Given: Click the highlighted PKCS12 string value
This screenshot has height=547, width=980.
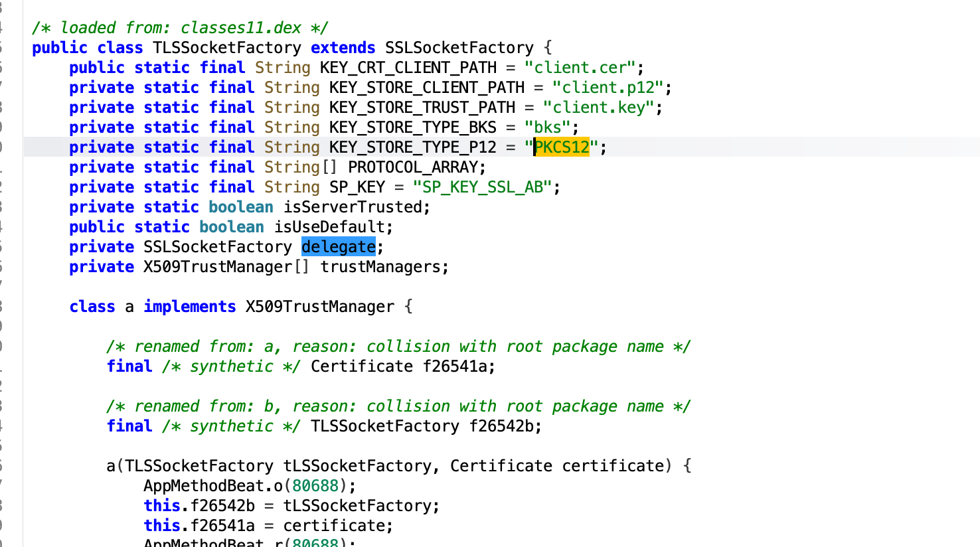Looking at the screenshot, I should (562, 147).
